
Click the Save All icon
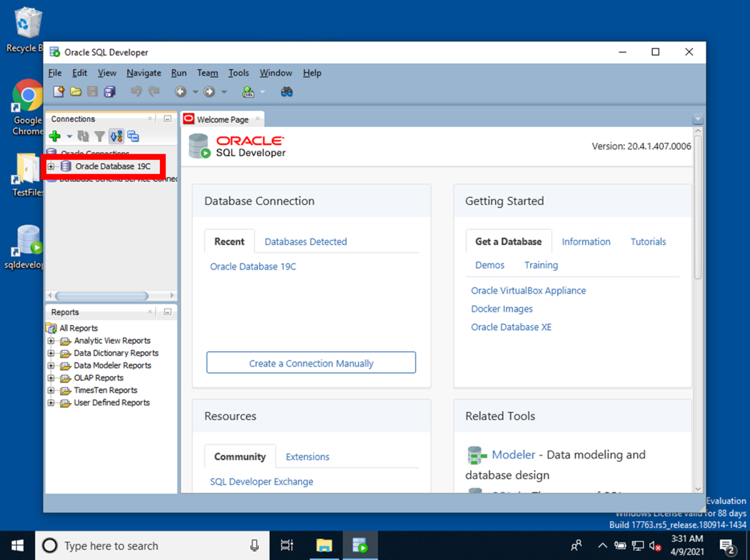click(109, 92)
